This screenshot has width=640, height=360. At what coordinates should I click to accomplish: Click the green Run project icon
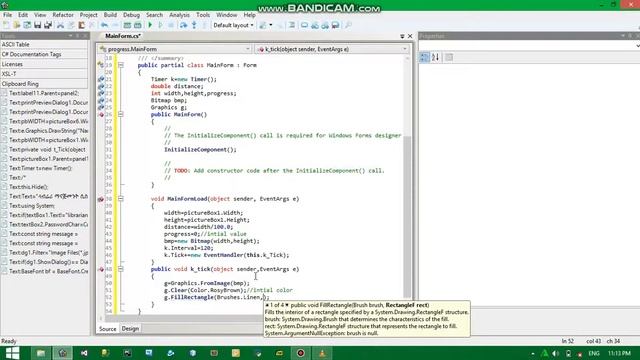coord(150,25)
